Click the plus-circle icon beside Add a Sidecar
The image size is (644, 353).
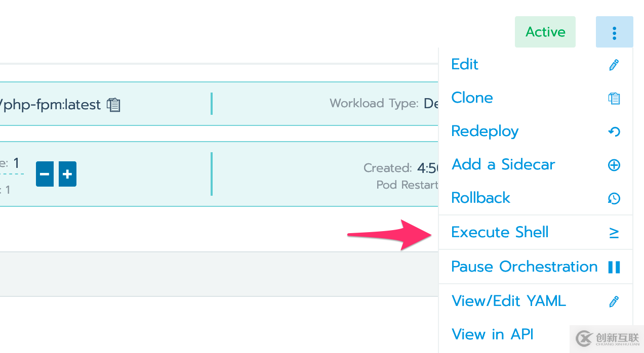(x=614, y=165)
